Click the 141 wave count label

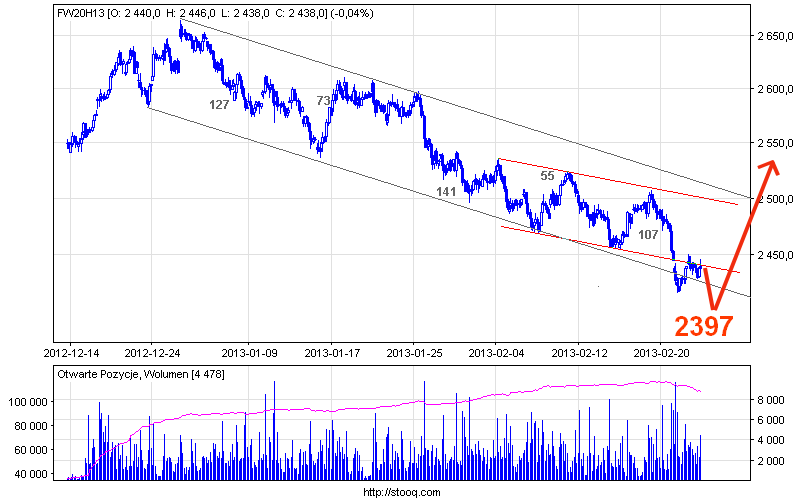[x=446, y=192]
